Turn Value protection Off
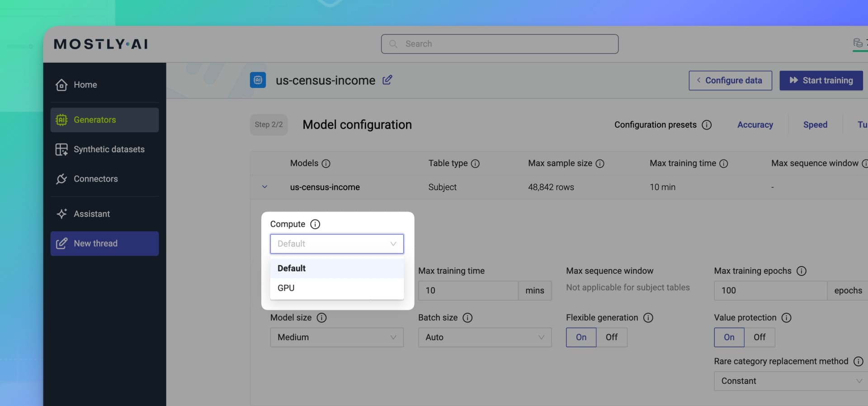This screenshot has width=868, height=406. coord(759,337)
